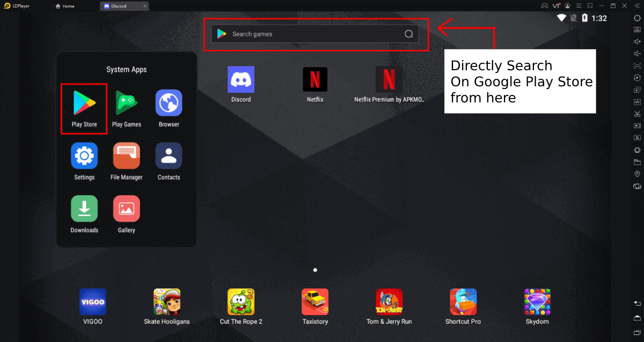Click the Wi-Fi status icon

(x=562, y=18)
